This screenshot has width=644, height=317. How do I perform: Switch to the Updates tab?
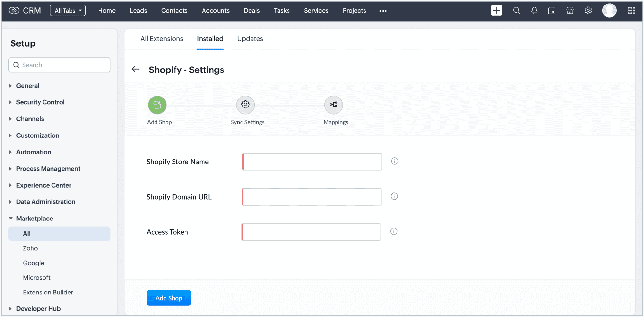pos(250,39)
